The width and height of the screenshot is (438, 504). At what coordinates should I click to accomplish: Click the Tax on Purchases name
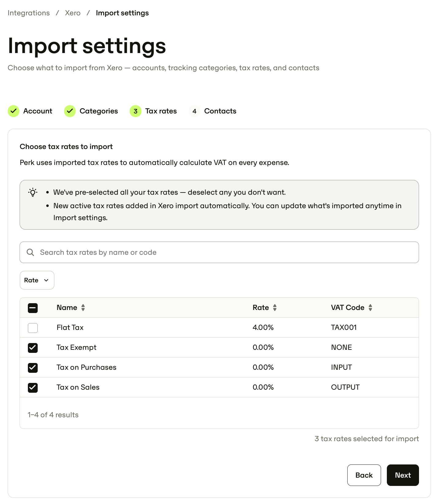[86, 367]
